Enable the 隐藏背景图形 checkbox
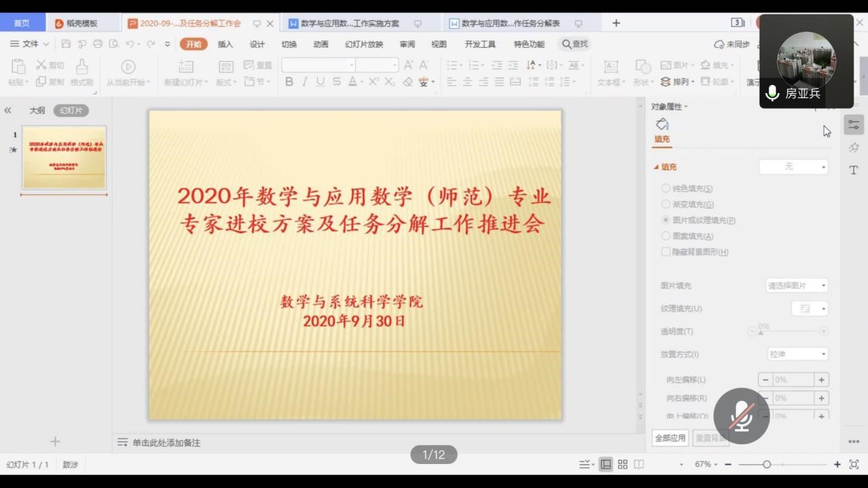Screen dimensions: 868x488 pyautogui.click(x=665, y=252)
